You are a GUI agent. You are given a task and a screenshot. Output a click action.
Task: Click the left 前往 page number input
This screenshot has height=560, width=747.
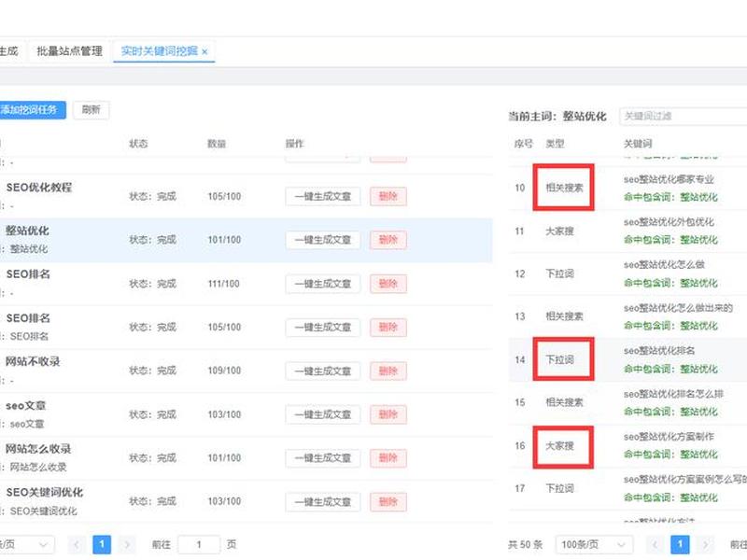tap(199, 545)
